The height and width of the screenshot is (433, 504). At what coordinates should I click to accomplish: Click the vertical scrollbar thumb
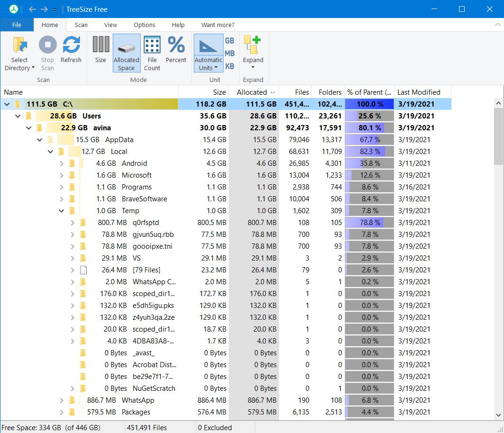click(x=498, y=136)
